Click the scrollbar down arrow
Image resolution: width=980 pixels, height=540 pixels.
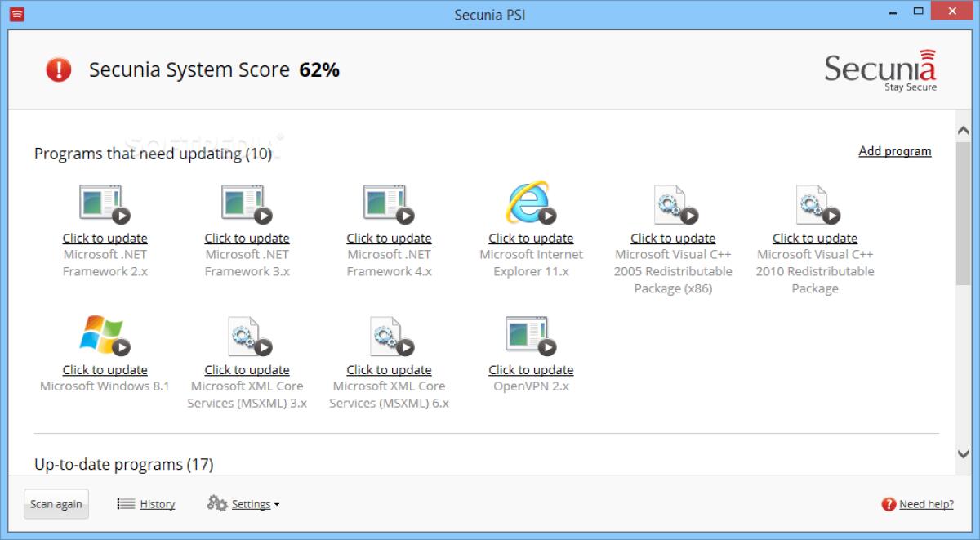point(963,453)
